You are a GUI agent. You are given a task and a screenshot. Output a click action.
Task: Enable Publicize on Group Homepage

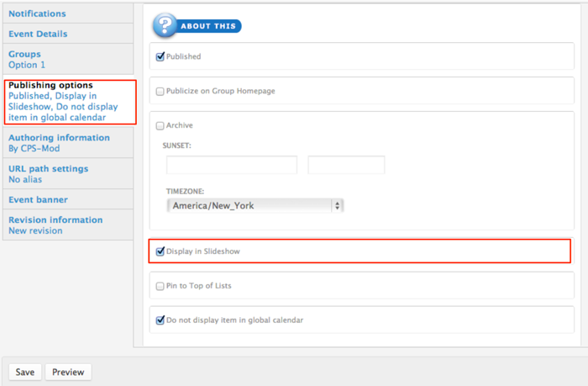click(160, 91)
